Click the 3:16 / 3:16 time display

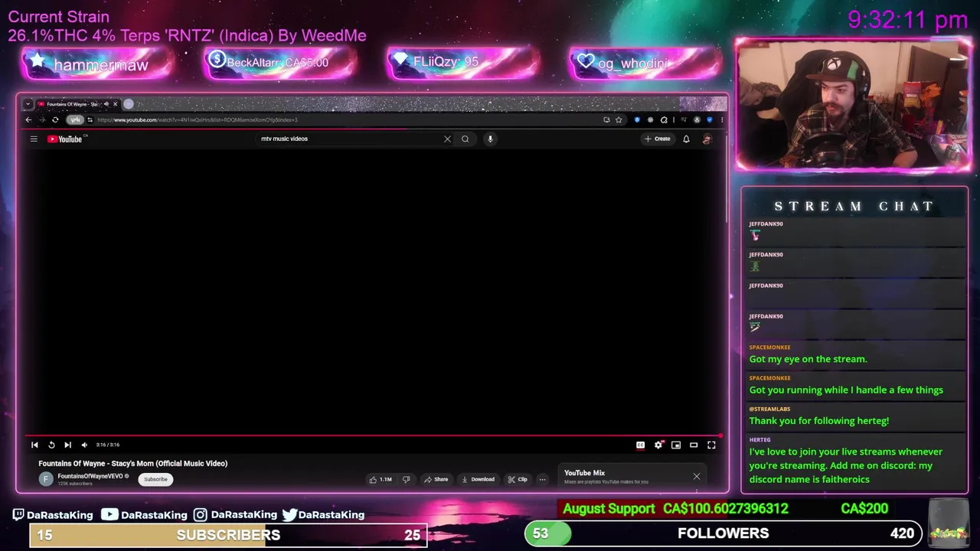pyautogui.click(x=107, y=445)
